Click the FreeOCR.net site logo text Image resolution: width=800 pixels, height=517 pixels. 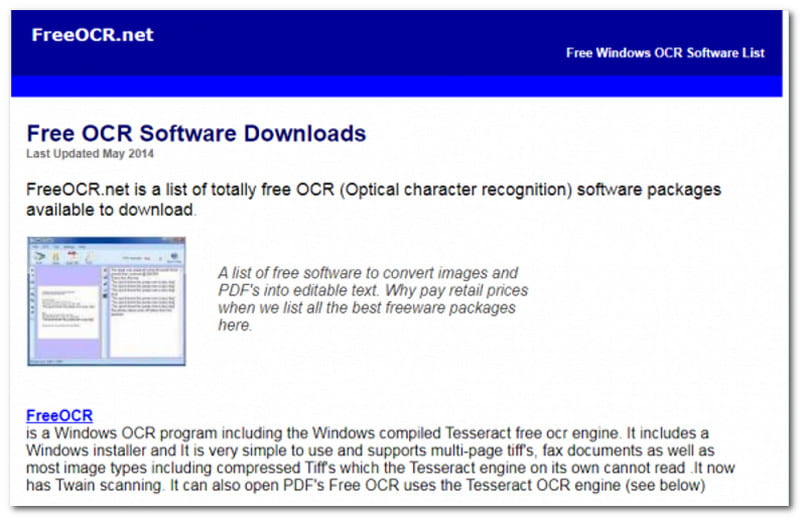[92, 35]
